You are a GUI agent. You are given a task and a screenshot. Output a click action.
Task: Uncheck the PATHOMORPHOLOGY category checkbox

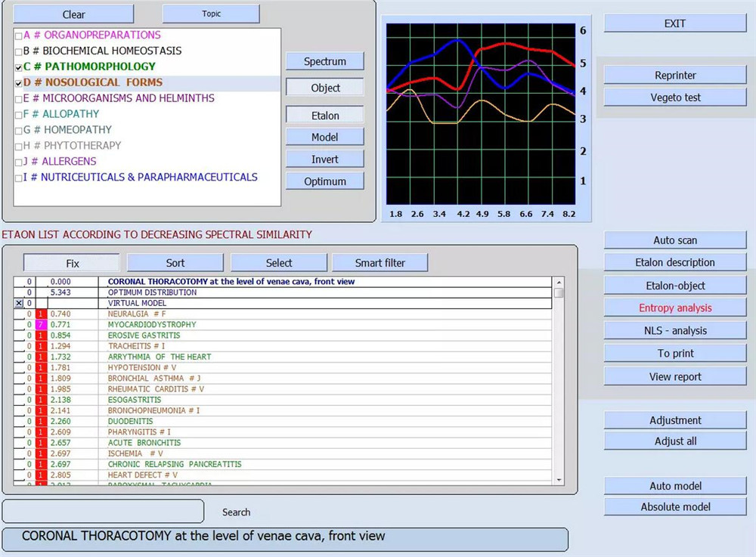pos(19,67)
